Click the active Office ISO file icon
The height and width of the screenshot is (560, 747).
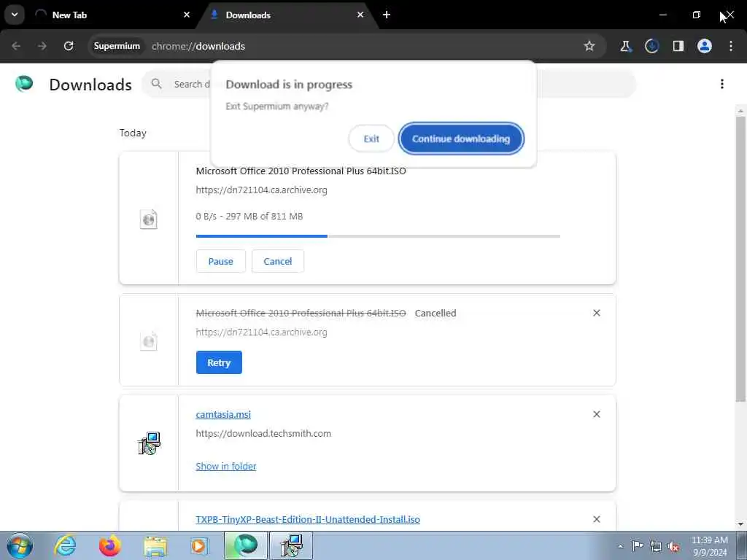[149, 219]
